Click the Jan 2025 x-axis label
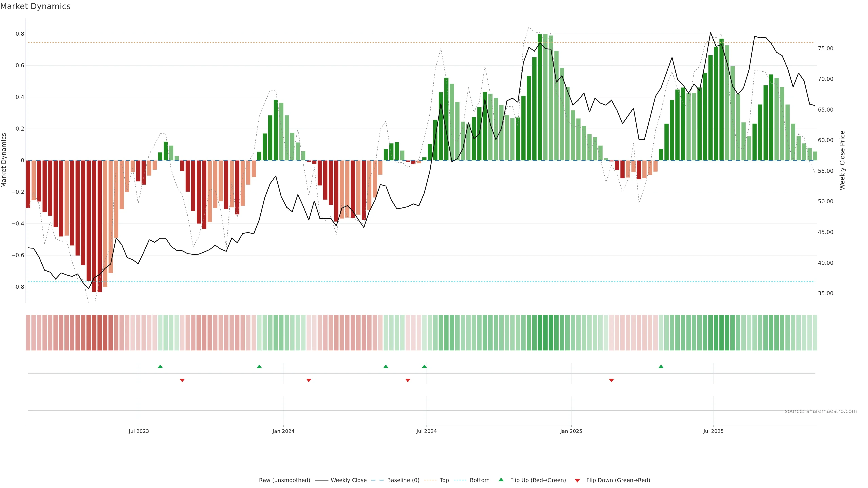The image size is (868, 488). (571, 431)
